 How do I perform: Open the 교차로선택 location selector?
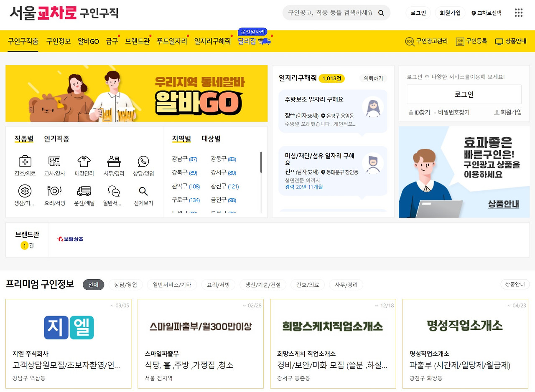487,13
